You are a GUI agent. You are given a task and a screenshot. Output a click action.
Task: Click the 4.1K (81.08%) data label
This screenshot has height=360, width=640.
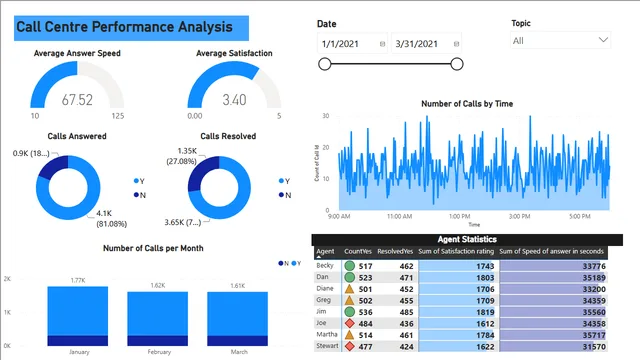click(x=111, y=218)
